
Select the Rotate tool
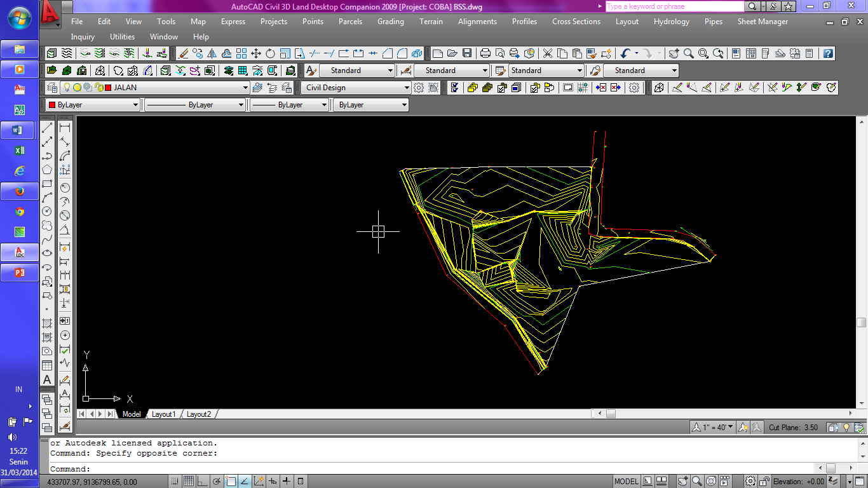pyautogui.click(x=270, y=53)
